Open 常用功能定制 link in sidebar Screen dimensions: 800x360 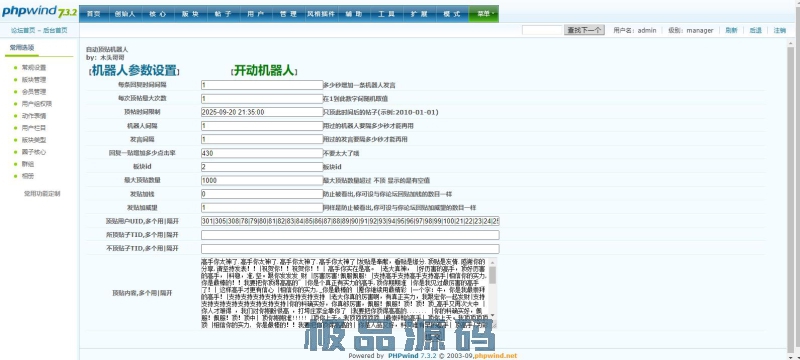pyautogui.click(x=42, y=194)
